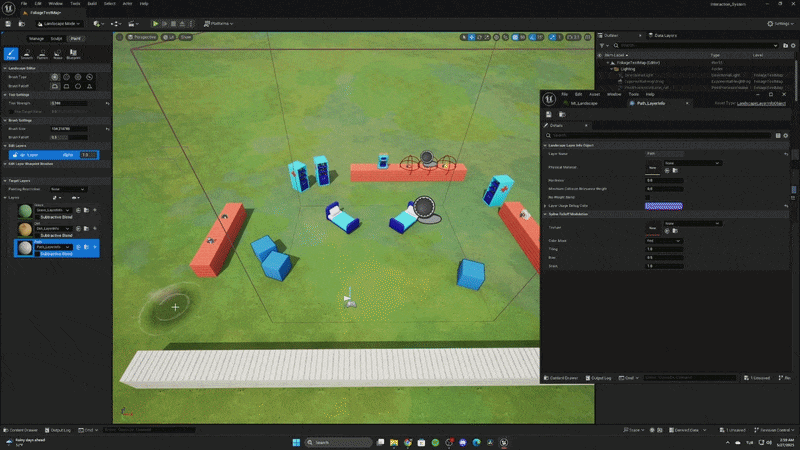Open Painting Restriction dropdown
The width and height of the screenshot is (800, 450).
click(x=68, y=189)
